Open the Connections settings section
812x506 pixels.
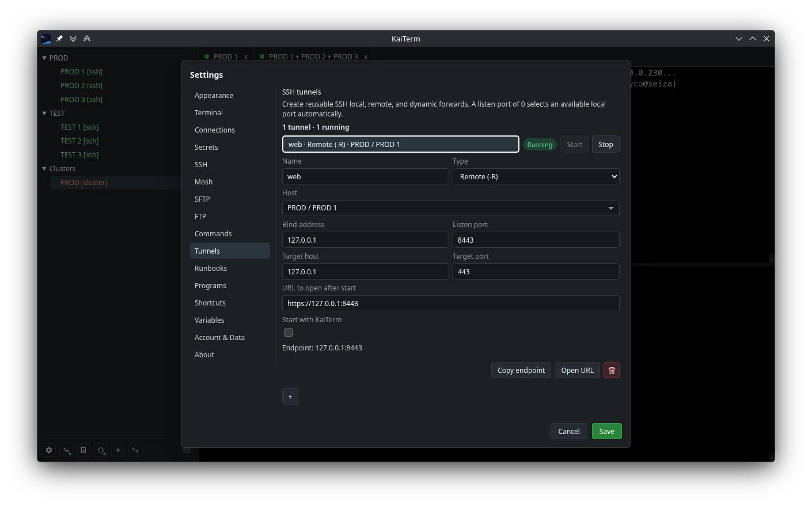(x=230, y=130)
